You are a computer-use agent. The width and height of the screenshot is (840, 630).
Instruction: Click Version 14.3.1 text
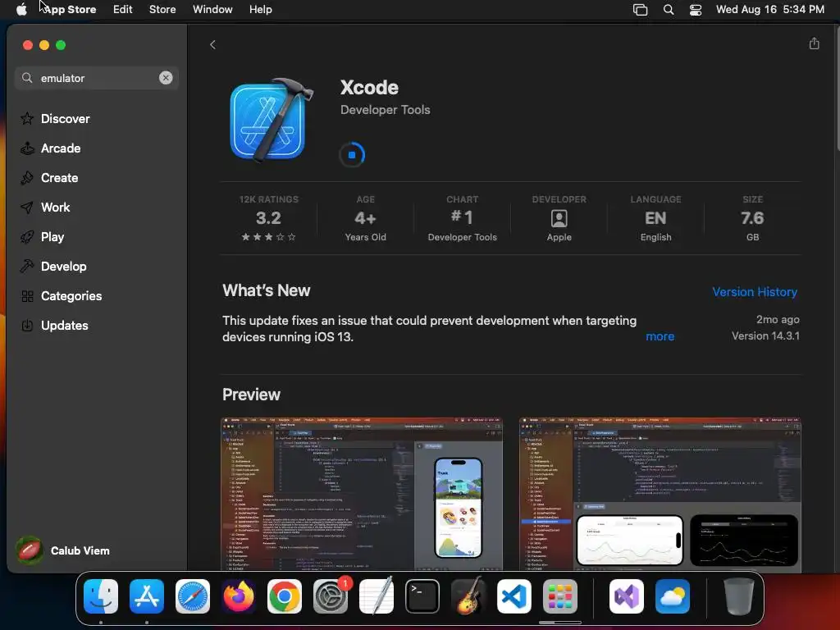[765, 336]
